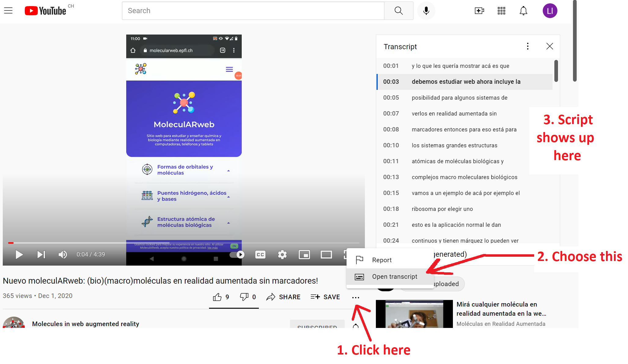Open the Molecules in web augmented reality channel

pyautogui.click(x=86, y=324)
